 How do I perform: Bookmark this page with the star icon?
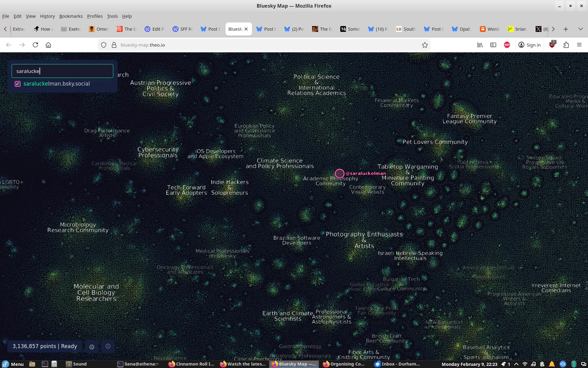pyautogui.click(x=425, y=45)
